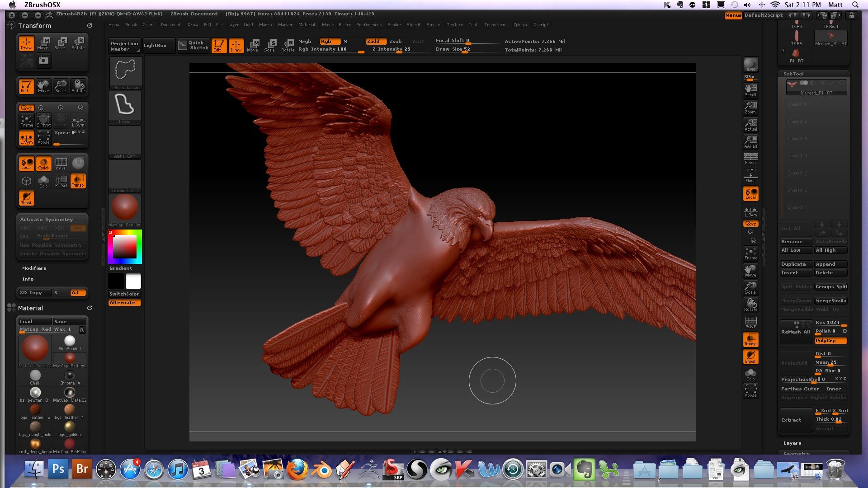The height and width of the screenshot is (488, 868).
Task: Expand the Modifiers section
Action: point(34,268)
